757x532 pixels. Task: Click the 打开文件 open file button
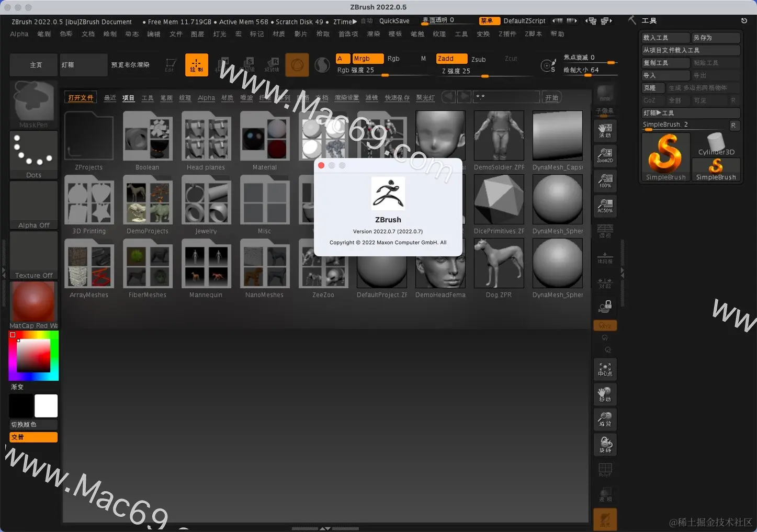point(81,98)
